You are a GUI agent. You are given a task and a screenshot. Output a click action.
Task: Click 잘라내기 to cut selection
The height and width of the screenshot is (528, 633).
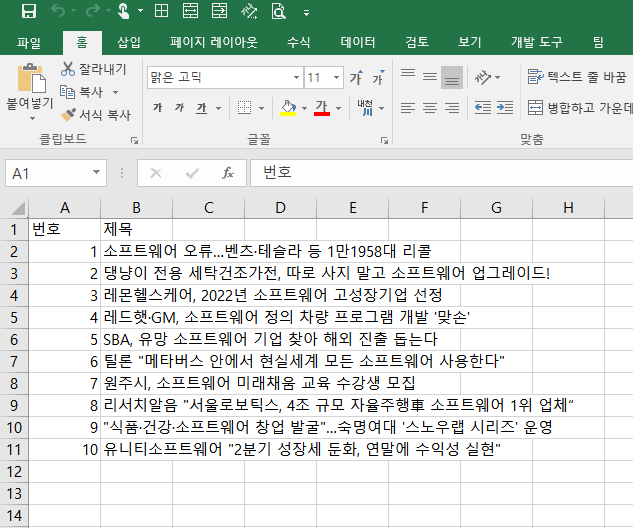(94, 69)
